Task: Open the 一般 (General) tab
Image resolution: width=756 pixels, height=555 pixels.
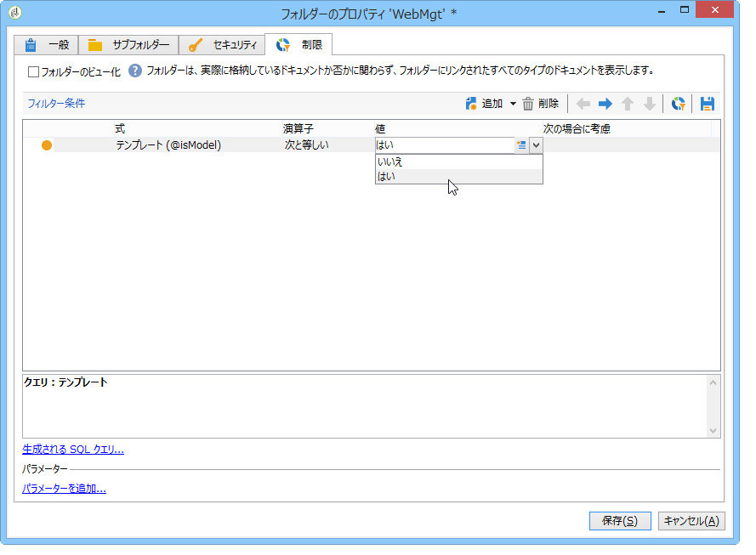Action: click(46, 45)
